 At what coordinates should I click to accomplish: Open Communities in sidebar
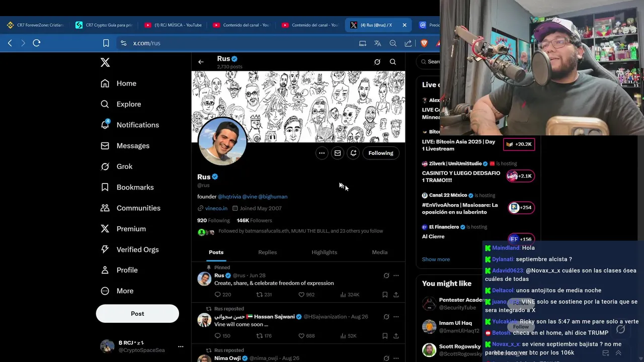(130, 208)
